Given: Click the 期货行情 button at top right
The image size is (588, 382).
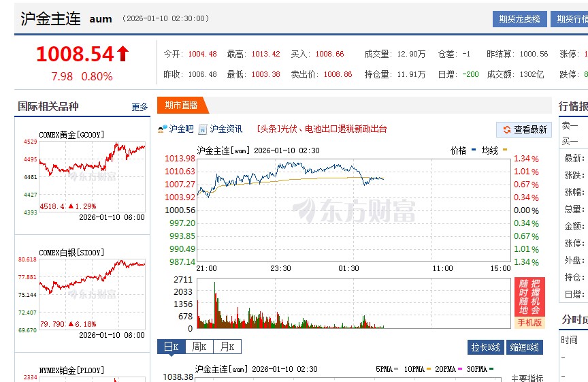Looking at the screenshot, I should [569, 19].
